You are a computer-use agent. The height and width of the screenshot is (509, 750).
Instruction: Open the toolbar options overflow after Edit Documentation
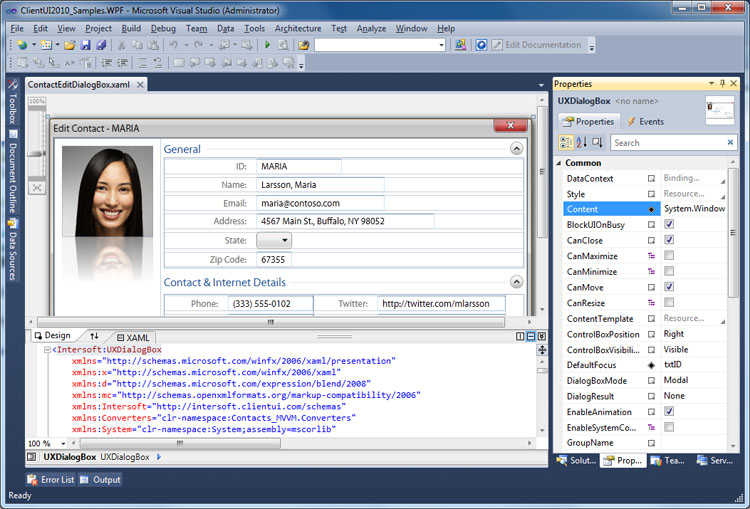click(x=592, y=46)
